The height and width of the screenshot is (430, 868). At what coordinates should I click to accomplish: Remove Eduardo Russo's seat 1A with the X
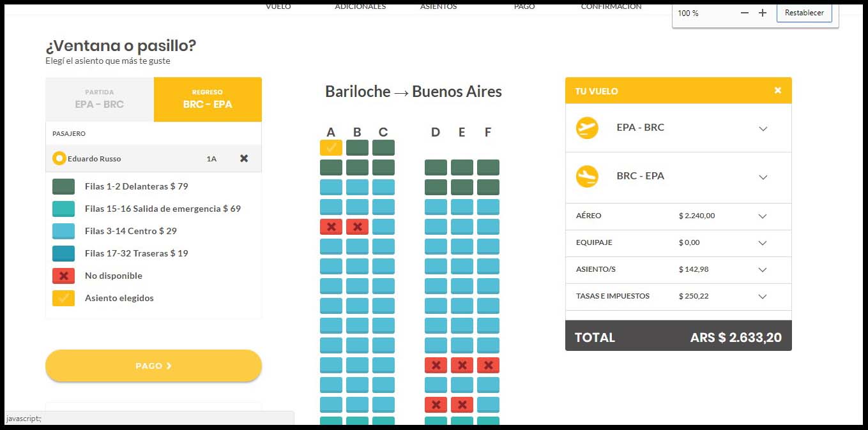244,158
